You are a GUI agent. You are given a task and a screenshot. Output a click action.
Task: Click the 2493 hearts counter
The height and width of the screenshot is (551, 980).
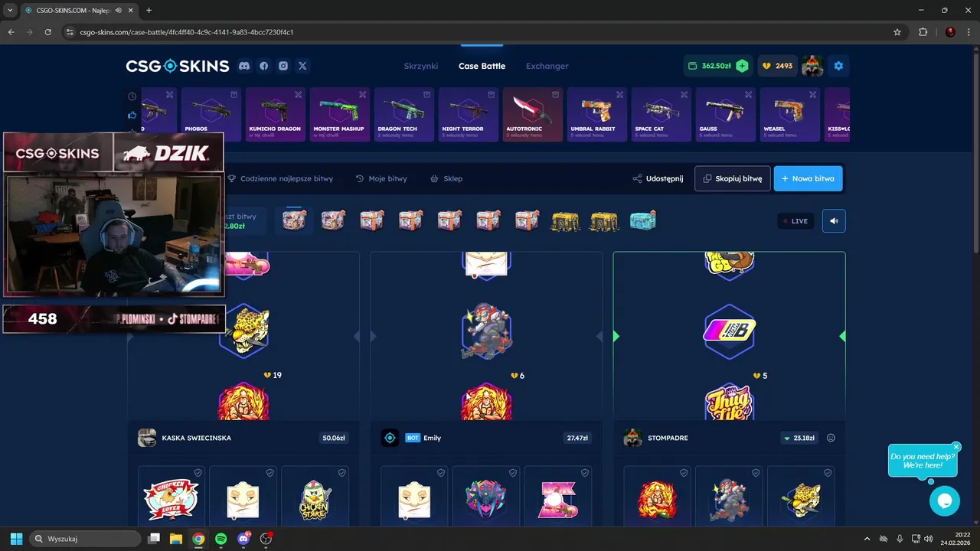pyautogui.click(x=777, y=66)
